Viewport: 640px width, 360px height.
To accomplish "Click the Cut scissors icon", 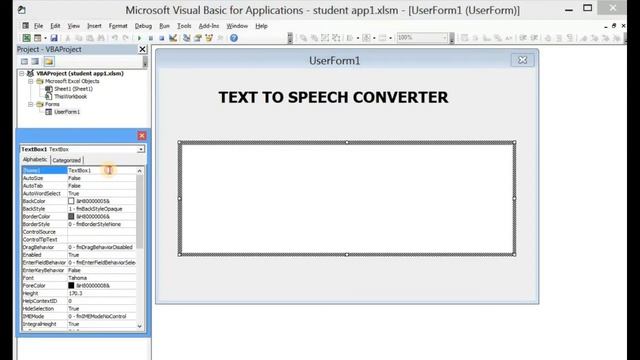I will point(68,38).
